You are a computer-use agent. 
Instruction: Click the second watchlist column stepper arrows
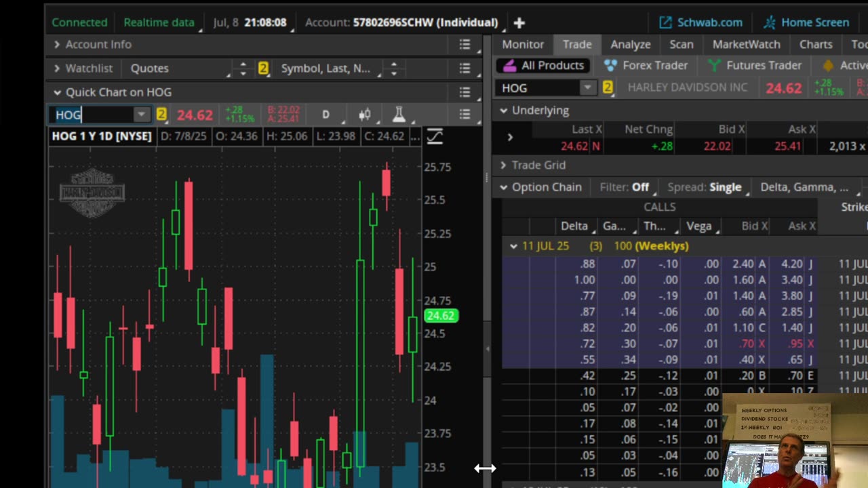(x=393, y=68)
